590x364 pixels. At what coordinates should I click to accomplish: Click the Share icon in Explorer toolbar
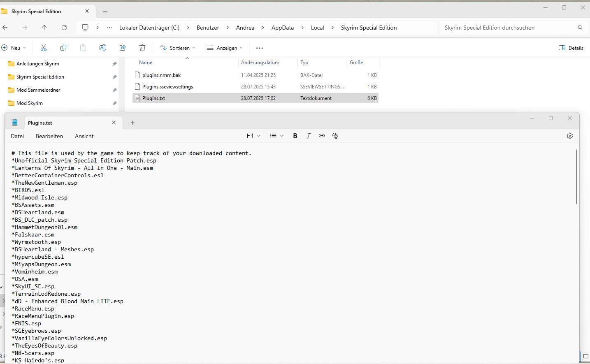[x=123, y=48]
